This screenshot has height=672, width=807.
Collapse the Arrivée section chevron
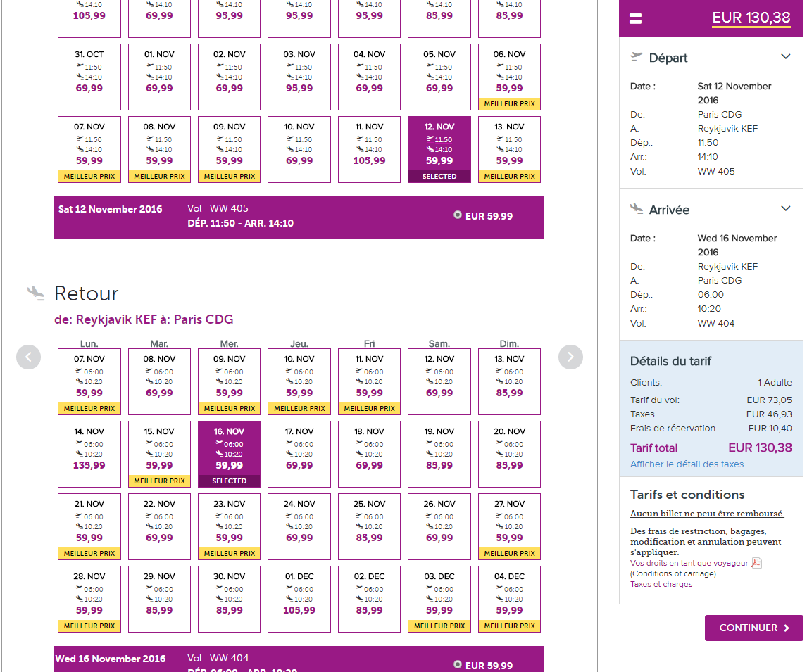pos(786,209)
